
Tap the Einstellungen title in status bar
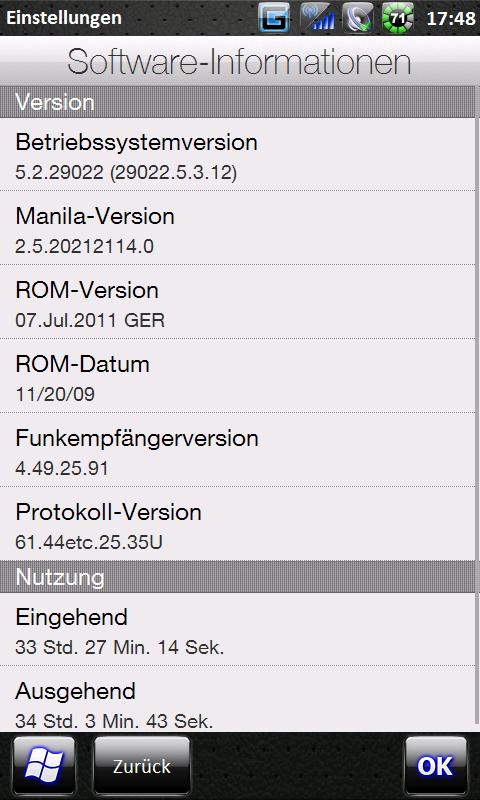click(x=64, y=18)
